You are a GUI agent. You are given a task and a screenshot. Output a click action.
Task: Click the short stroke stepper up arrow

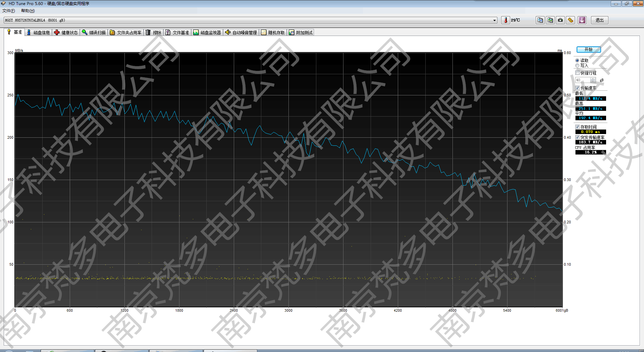593,79
